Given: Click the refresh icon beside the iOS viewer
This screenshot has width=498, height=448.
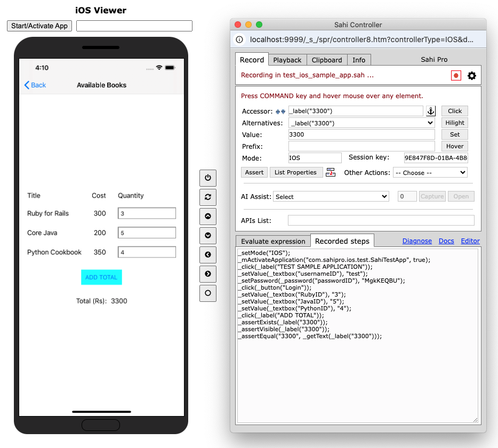Looking at the screenshot, I should tap(207, 197).
